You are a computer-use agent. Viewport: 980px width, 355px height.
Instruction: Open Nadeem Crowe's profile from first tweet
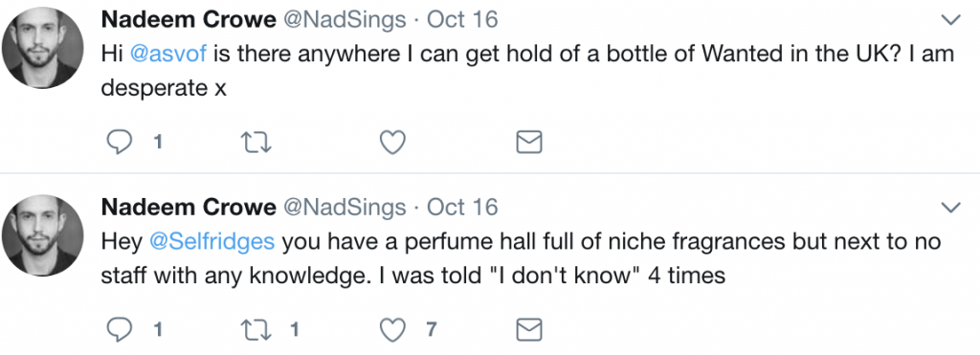coord(189,20)
